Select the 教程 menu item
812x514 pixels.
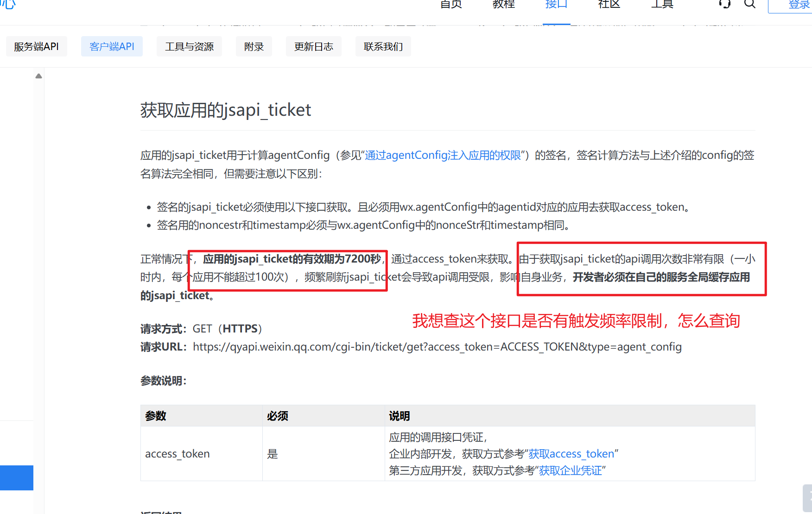point(503,5)
